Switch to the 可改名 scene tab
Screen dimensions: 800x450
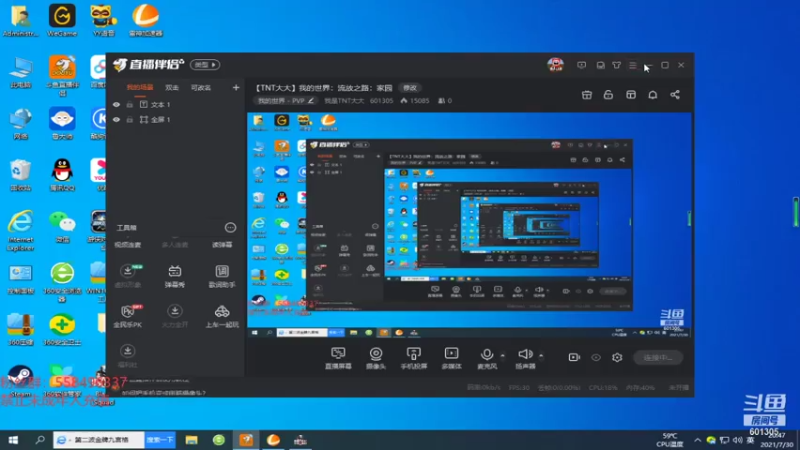201,88
